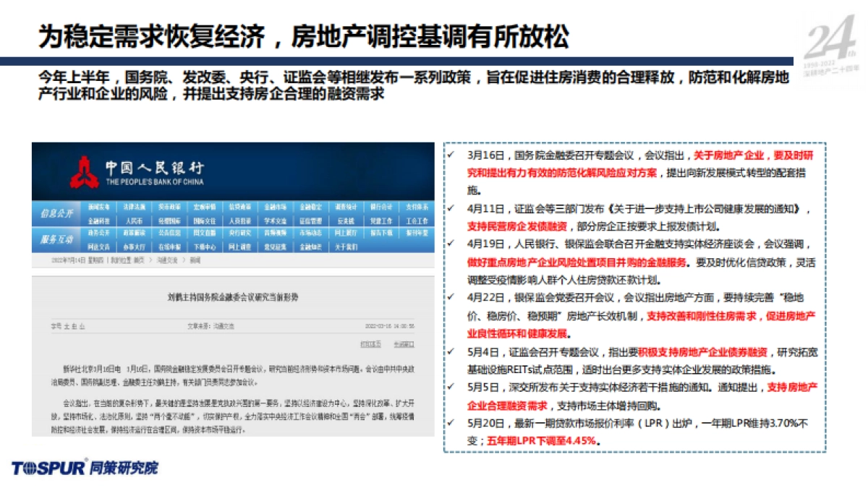Open the 反洗钱 menu item
868x488 pixels.
(347, 222)
